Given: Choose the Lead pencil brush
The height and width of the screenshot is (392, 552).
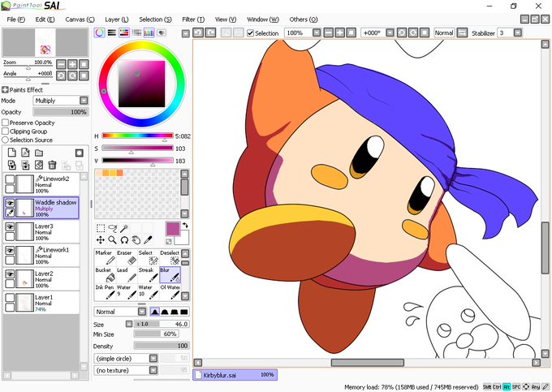Looking at the screenshot, I should [127, 275].
